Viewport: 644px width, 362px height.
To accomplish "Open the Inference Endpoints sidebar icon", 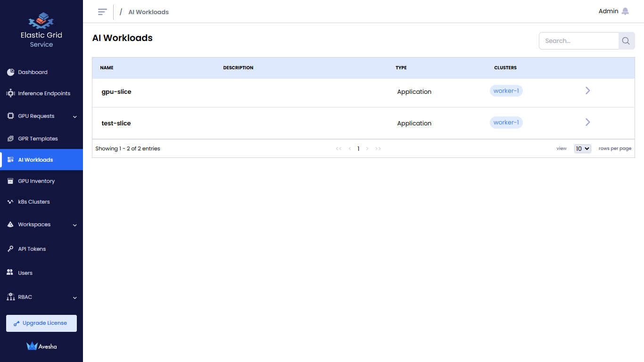I will click(x=10, y=93).
